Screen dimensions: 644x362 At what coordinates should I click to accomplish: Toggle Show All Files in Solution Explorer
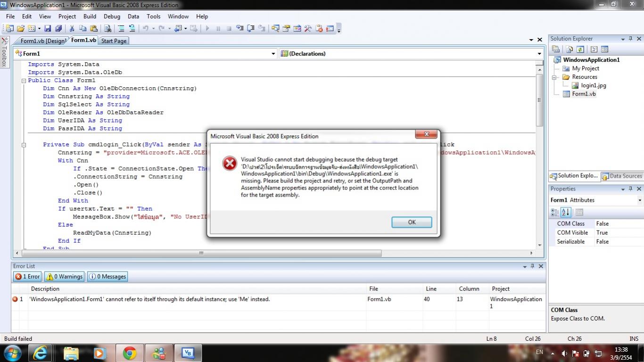[570, 49]
